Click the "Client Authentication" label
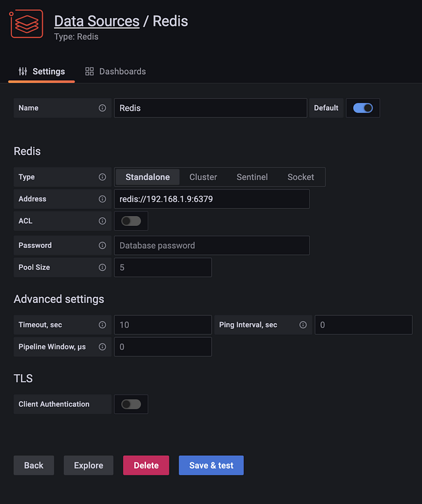Screen dimensions: 422x504 tap(54, 404)
